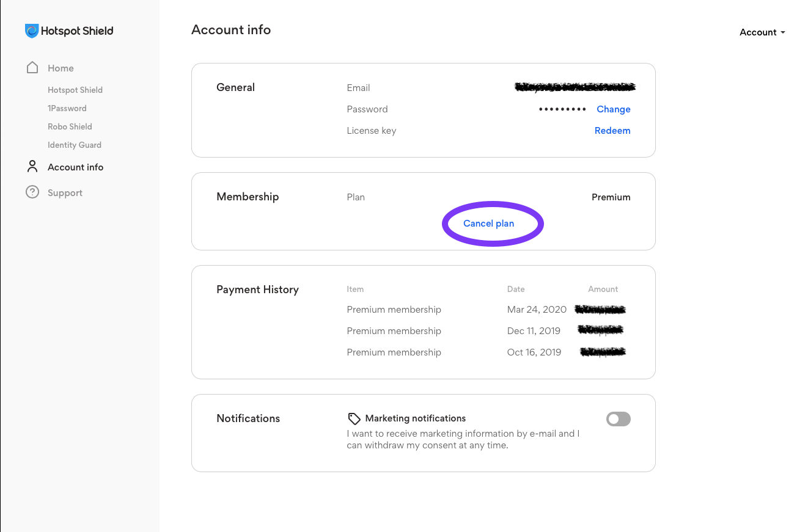Click the Password label in General
Image resolution: width=808 pixels, height=532 pixels.
[367, 109]
